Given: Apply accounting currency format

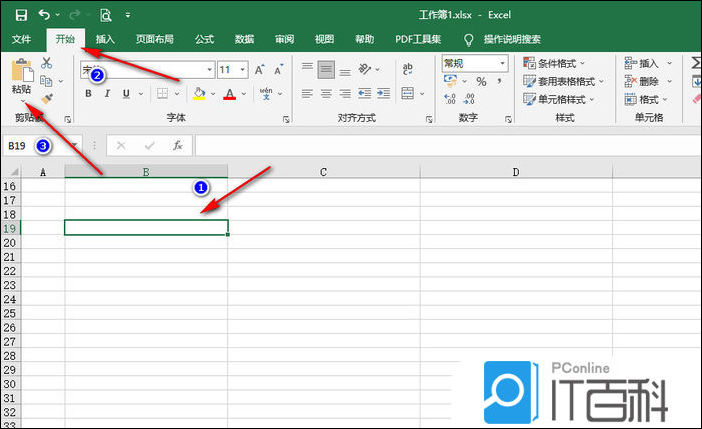Looking at the screenshot, I should [x=450, y=81].
